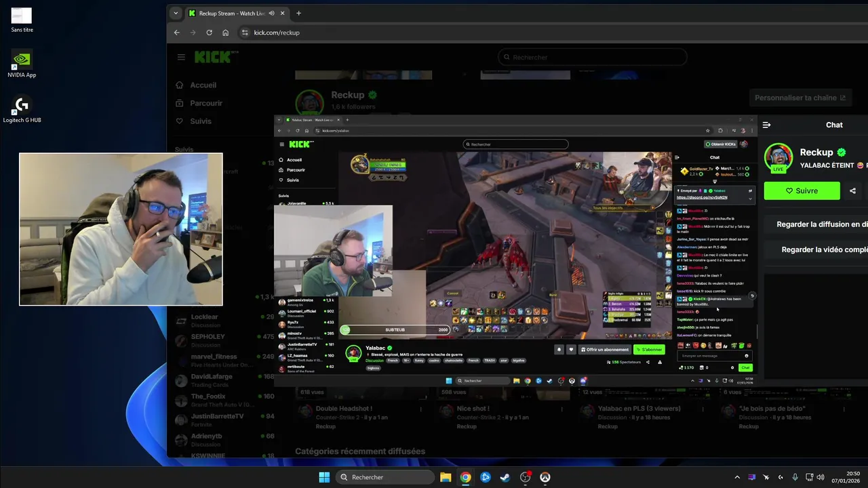Open Suivis in the Kick sidebar
The width and height of the screenshot is (868, 488).
193,121
